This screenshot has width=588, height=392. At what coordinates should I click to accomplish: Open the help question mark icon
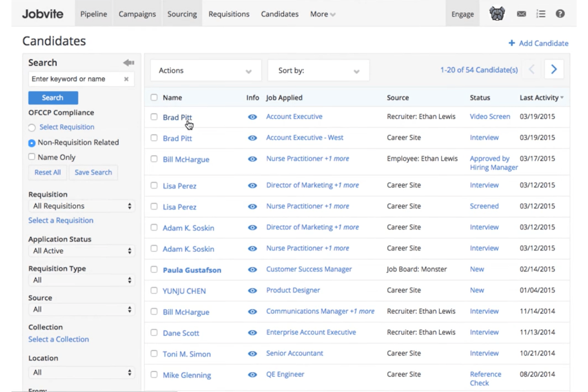coord(560,14)
